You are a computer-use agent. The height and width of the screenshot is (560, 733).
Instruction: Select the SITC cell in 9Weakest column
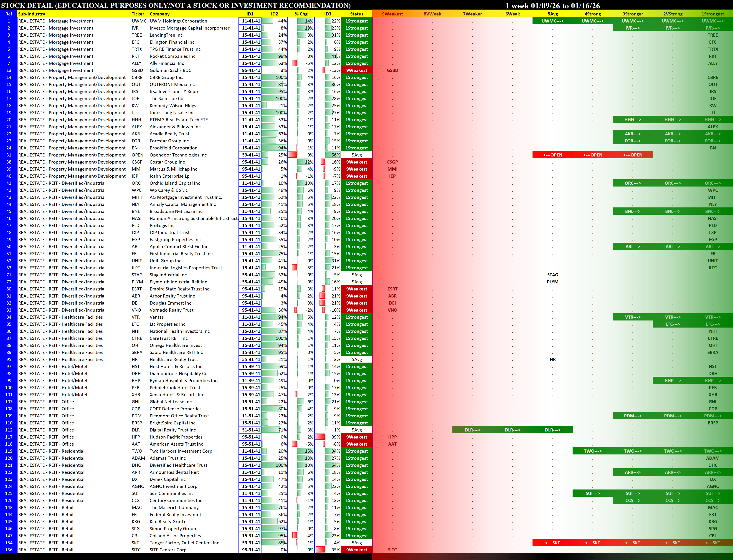(x=392, y=550)
